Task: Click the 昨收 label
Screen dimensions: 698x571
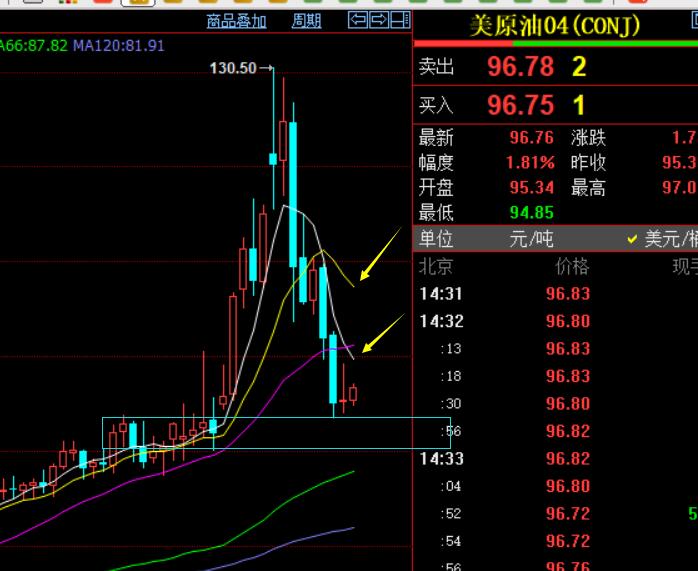Action: [588, 162]
